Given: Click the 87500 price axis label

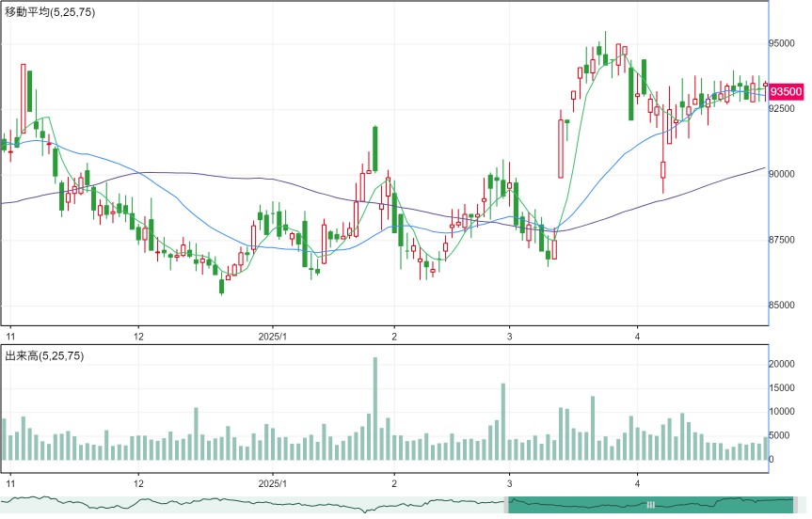Looking at the screenshot, I should 782,240.
